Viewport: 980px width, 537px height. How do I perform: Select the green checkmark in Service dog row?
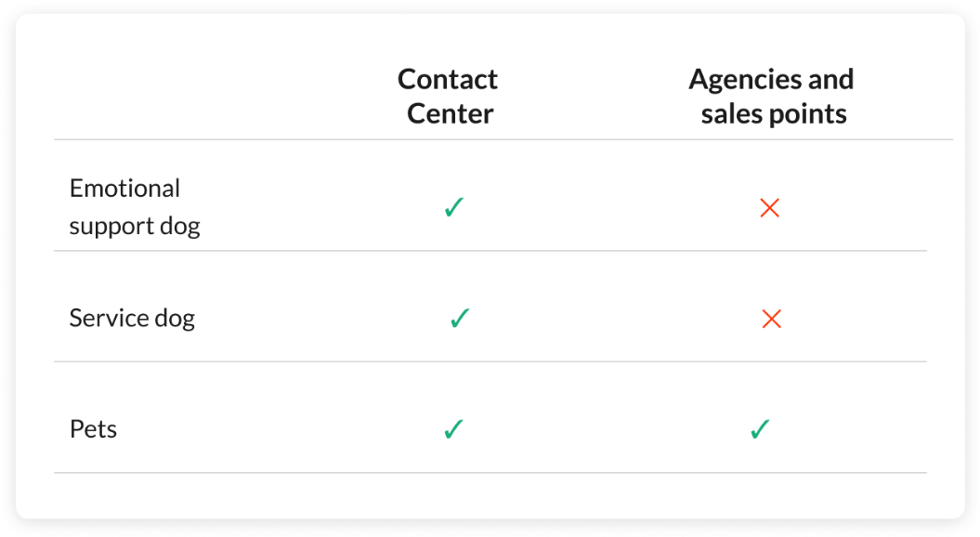460,318
